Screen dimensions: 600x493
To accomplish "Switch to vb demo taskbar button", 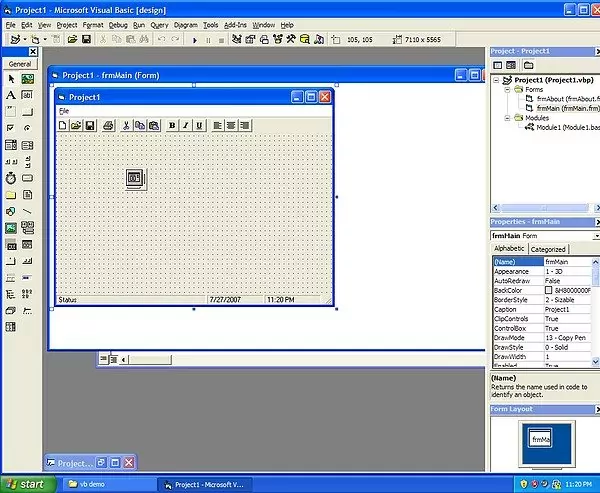I will [109, 484].
